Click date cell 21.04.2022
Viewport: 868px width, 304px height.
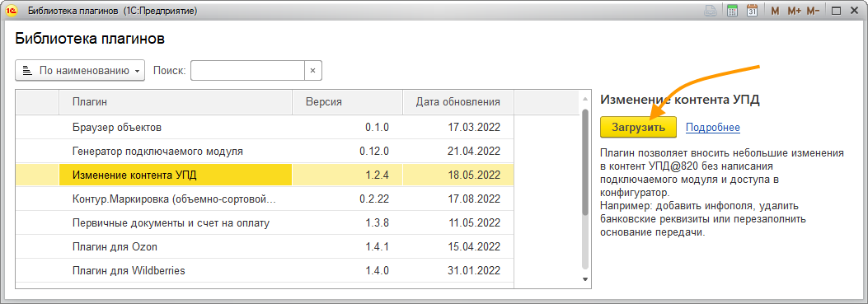coord(458,151)
